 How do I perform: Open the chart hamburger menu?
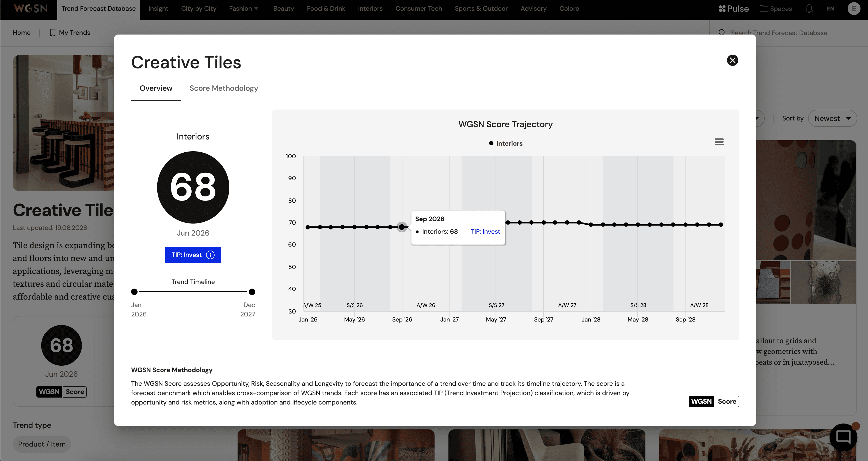pyautogui.click(x=719, y=142)
